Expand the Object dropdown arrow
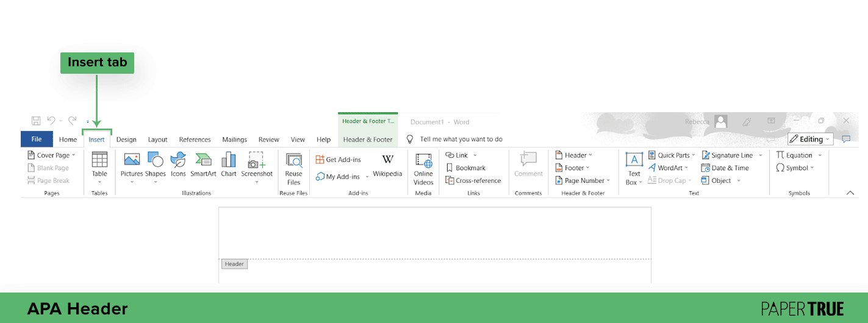The height and width of the screenshot is (323, 868). (x=739, y=180)
